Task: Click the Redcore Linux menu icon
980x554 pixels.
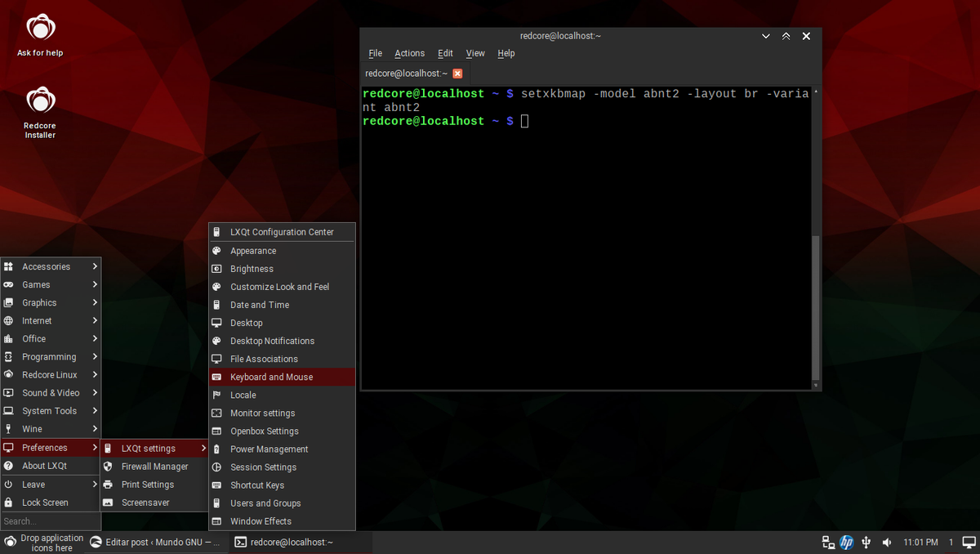Action: [8, 375]
